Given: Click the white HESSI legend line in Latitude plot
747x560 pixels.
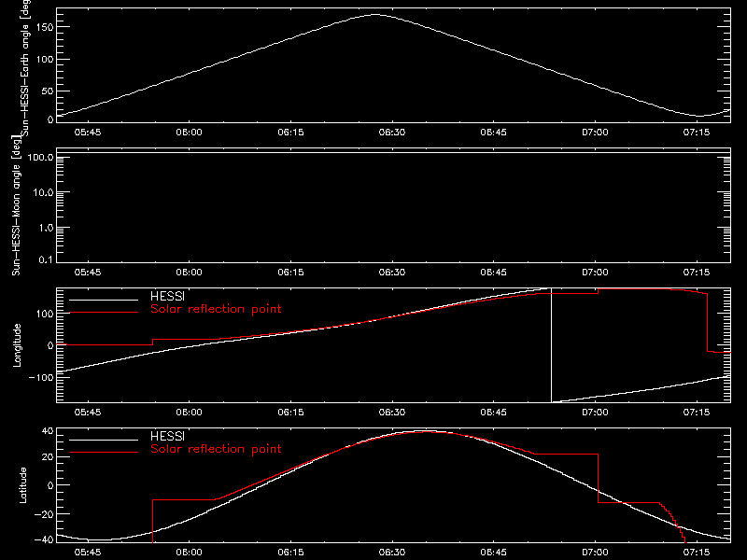Looking at the screenshot, I should 104,440.
